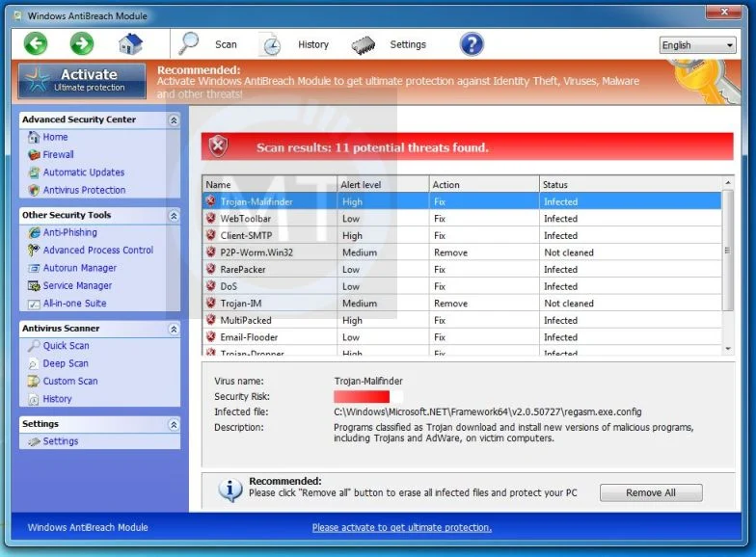
Task: Click the All-in-one Suite icon
Action: [34, 305]
